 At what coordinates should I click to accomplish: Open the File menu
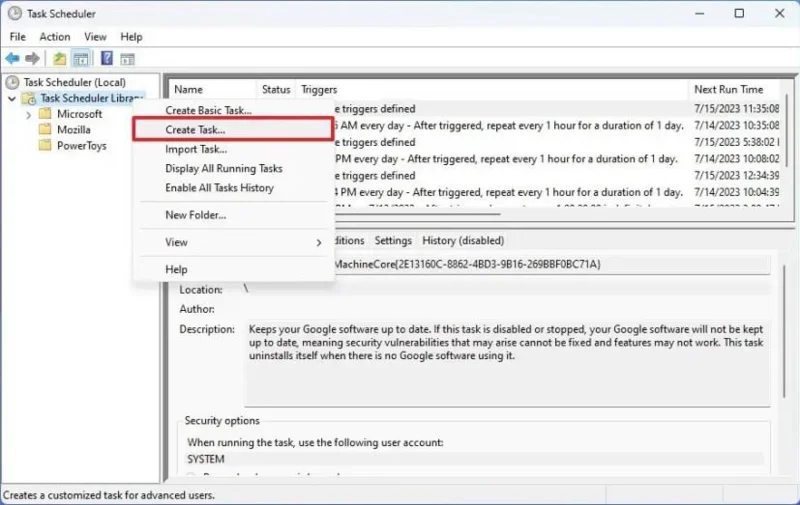pos(17,37)
